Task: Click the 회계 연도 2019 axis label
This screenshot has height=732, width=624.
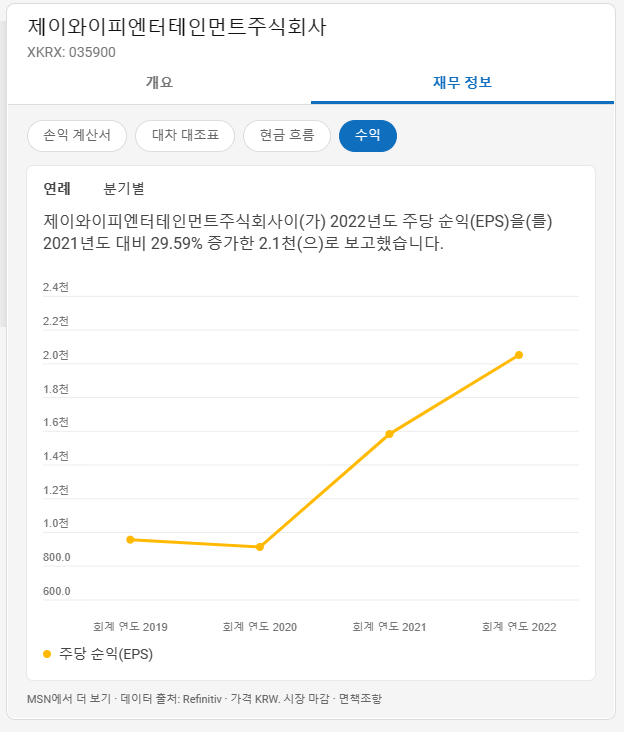Action: (x=130, y=626)
